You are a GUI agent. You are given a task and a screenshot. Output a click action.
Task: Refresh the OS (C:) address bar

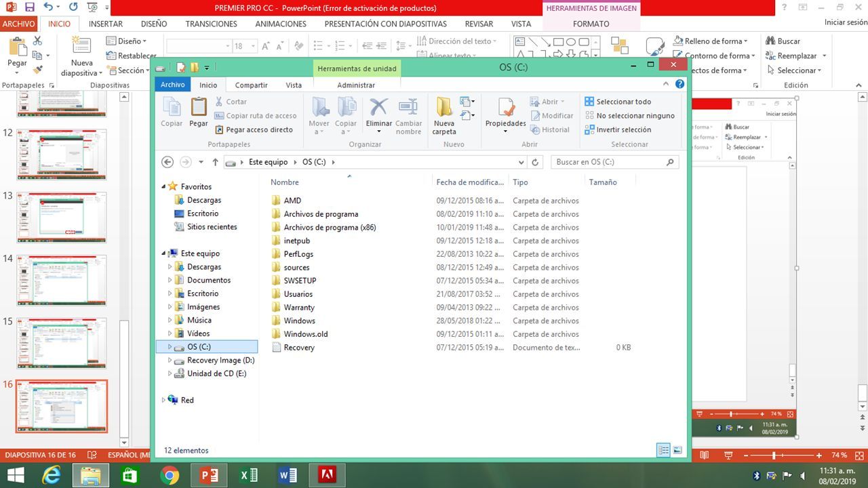coord(535,162)
